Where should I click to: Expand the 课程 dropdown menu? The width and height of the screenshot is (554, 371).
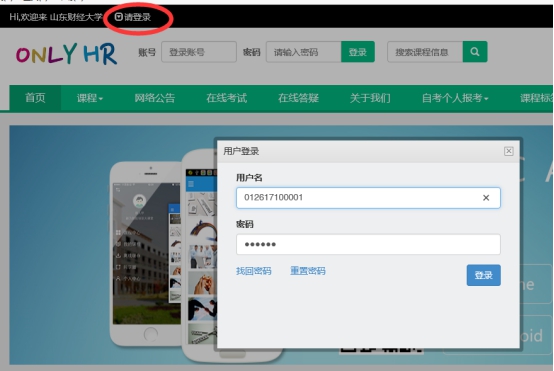90,98
